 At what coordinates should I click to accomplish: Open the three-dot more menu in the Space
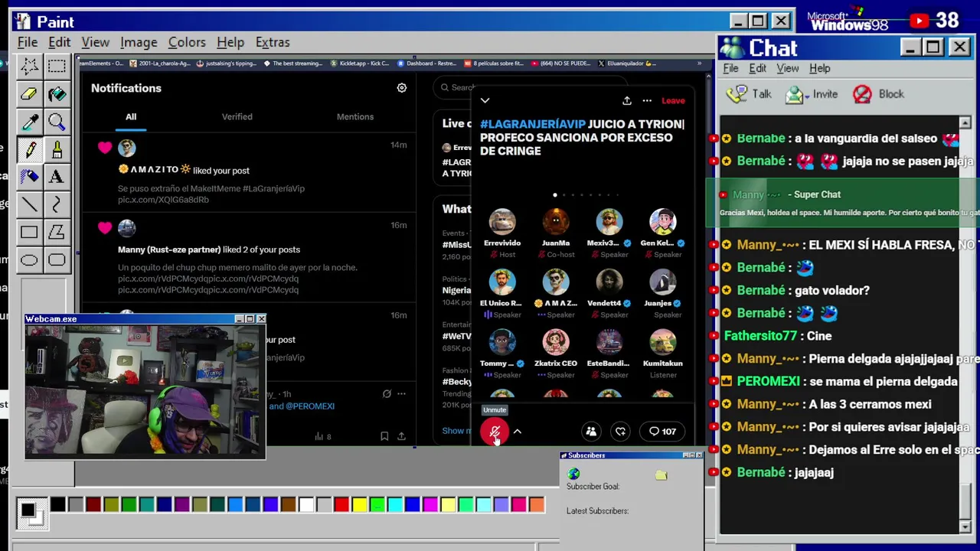pyautogui.click(x=647, y=100)
